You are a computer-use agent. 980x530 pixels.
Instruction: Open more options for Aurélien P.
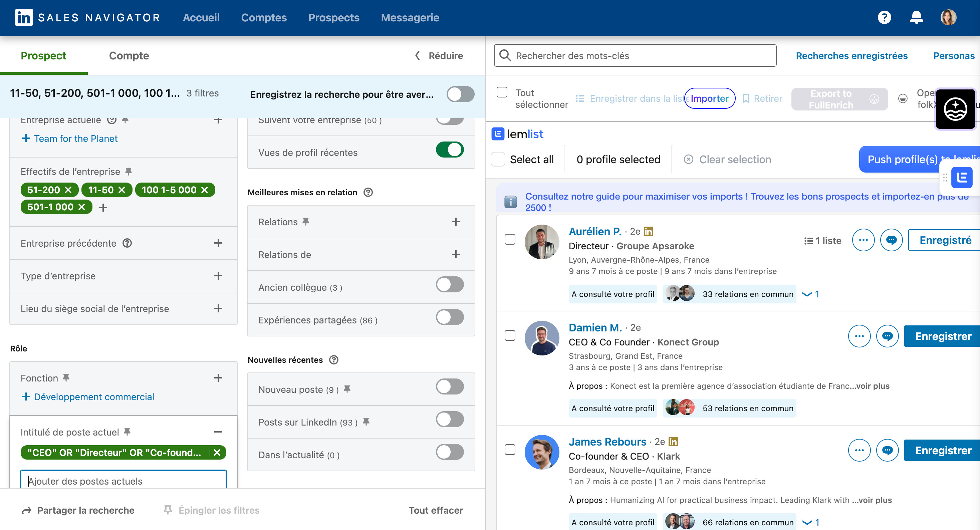863,240
